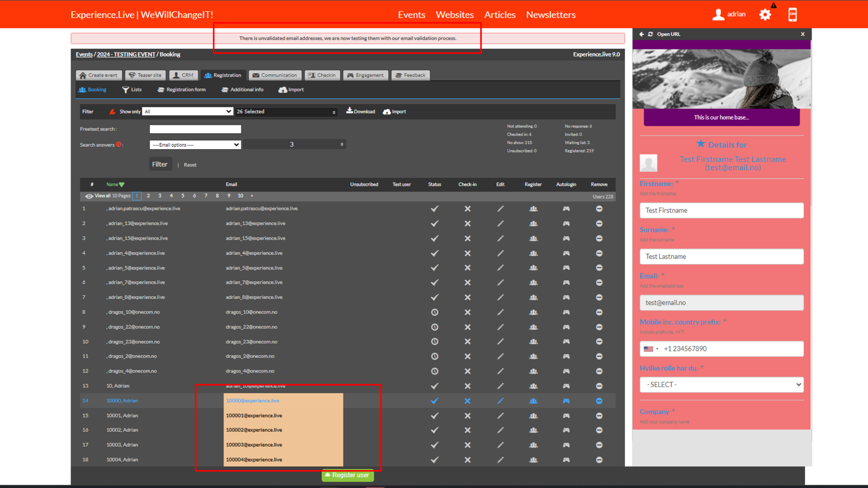Click the Filter button
Viewport: 868px width, 488px height.
pos(159,164)
